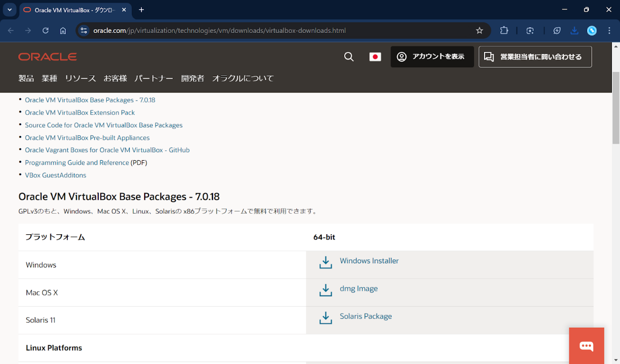Viewport: 620px width, 364px height.
Task: Open the browser profile avatar
Action: coord(592,31)
